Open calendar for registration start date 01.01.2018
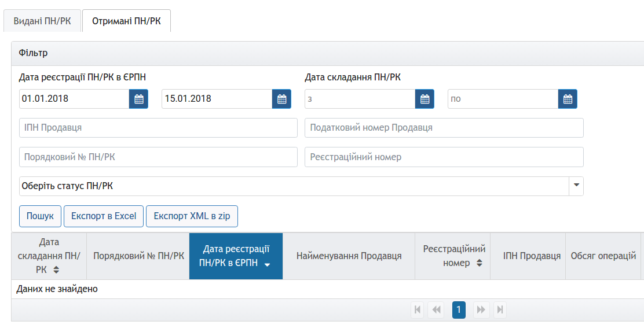644x325 pixels. (x=138, y=99)
